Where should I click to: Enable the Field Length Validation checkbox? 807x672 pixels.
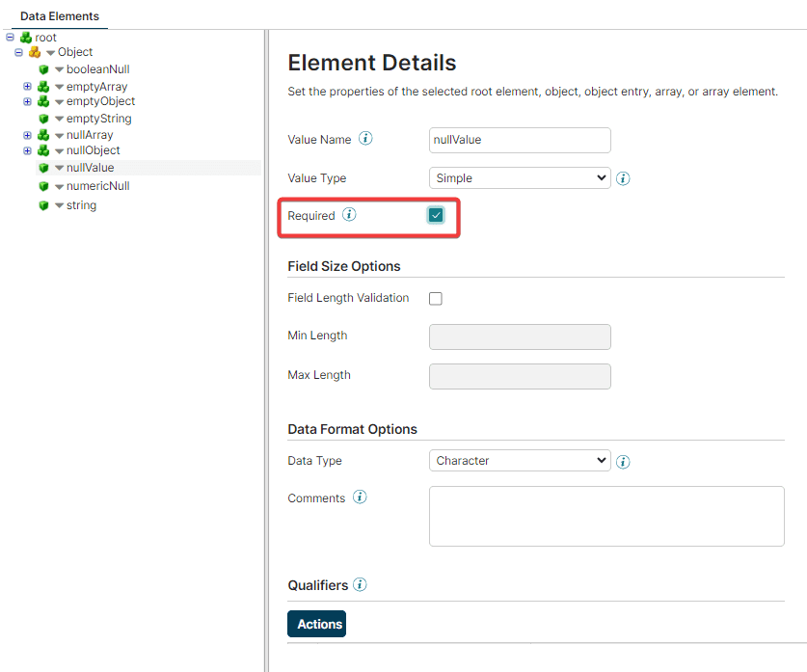pos(436,299)
